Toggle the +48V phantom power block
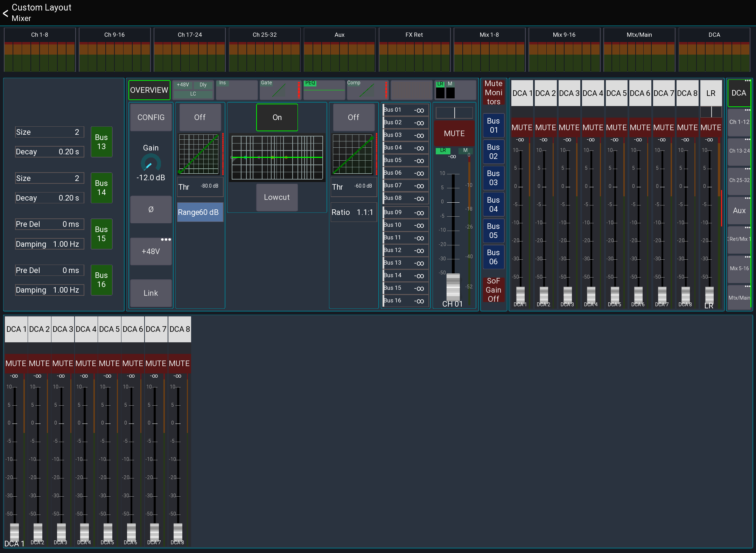 click(182, 85)
